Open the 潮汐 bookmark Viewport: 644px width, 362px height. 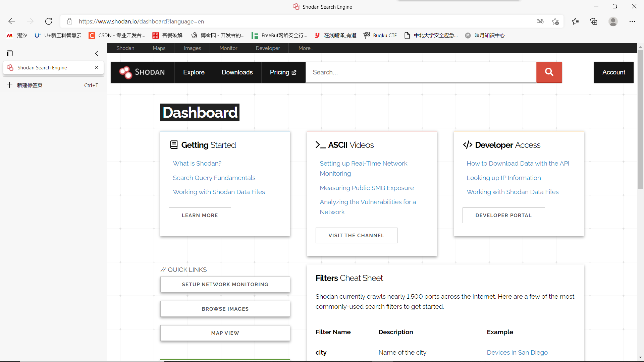point(17,35)
